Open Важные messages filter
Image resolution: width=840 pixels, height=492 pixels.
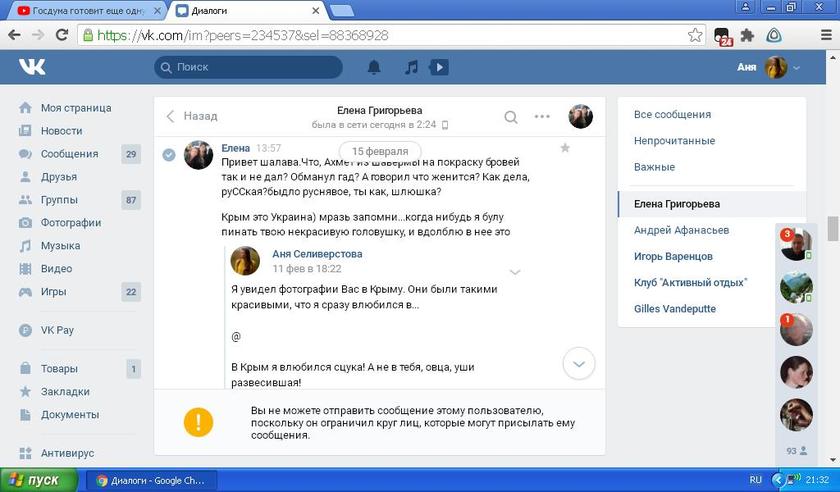pyautogui.click(x=654, y=167)
